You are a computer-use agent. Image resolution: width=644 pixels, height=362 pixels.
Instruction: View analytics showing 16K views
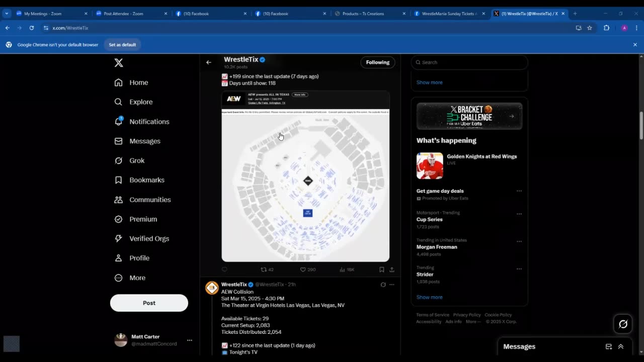pyautogui.click(x=347, y=270)
